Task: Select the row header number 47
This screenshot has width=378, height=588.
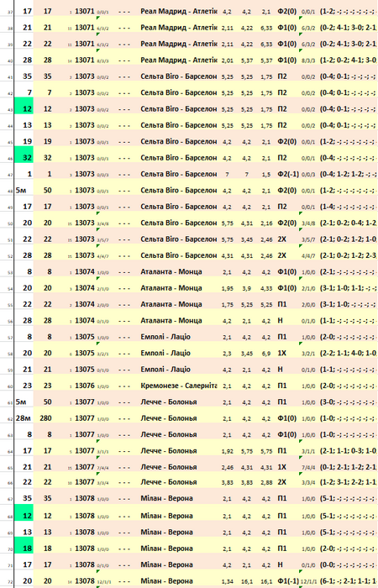Action: tap(10, 175)
